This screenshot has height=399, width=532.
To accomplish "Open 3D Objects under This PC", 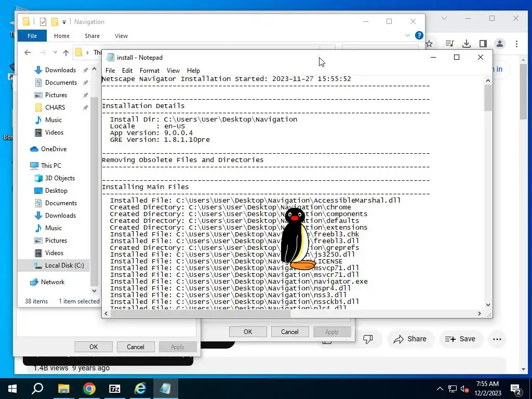I will [60, 178].
